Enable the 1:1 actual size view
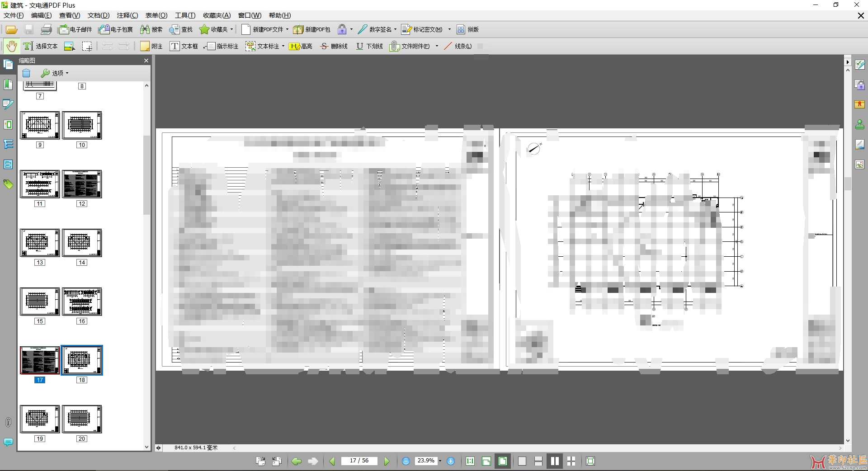The height and width of the screenshot is (471, 868). coord(470,461)
